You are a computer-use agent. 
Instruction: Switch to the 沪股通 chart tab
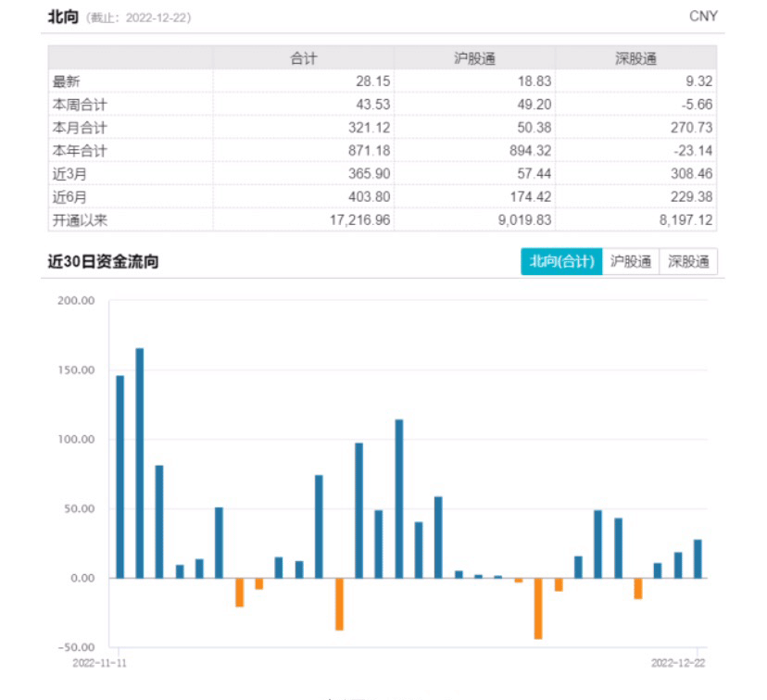pyautogui.click(x=631, y=262)
